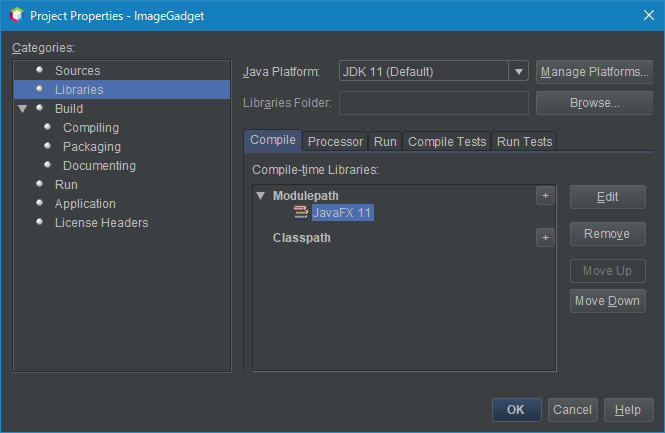Image resolution: width=665 pixels, height=433 pixels.
Task: Click the Move Down button
Action: point(607,301)
